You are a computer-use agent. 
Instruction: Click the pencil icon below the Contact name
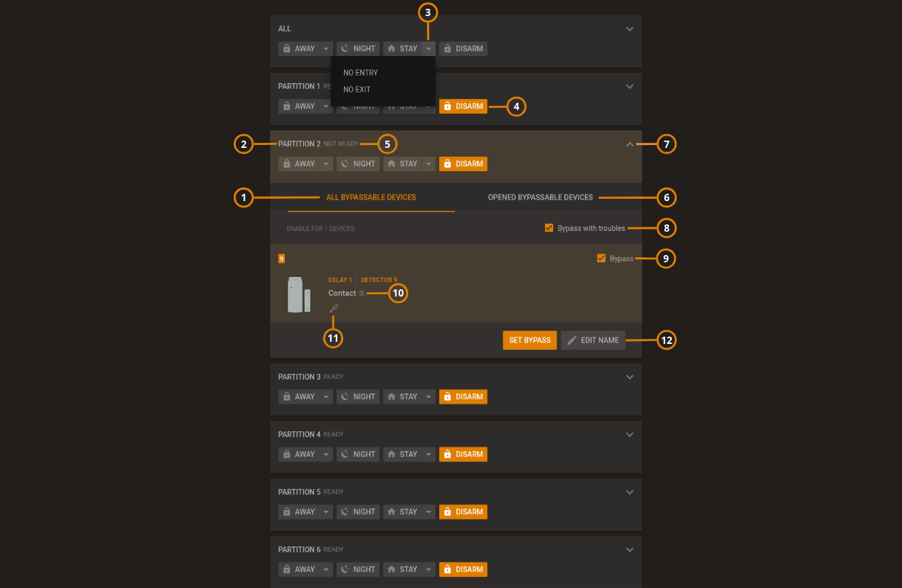(x=333, y=307)
